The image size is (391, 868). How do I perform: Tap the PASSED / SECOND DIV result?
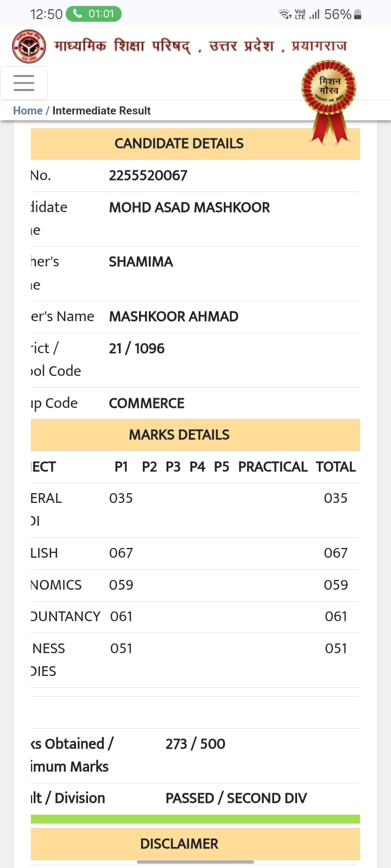click(236, 798)
